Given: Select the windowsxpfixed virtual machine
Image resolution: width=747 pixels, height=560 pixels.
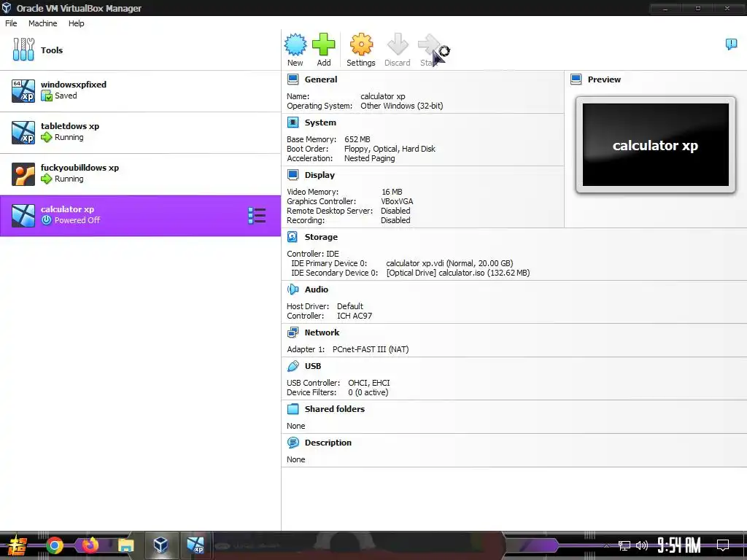Looking at the screenshot, I should 141,91.
